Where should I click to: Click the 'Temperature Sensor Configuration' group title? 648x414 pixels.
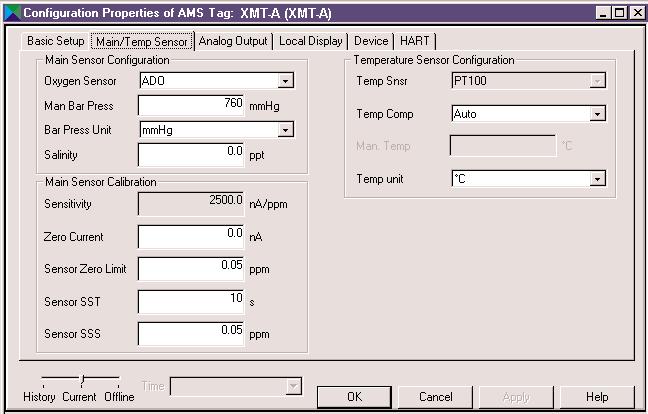(434, 60)
